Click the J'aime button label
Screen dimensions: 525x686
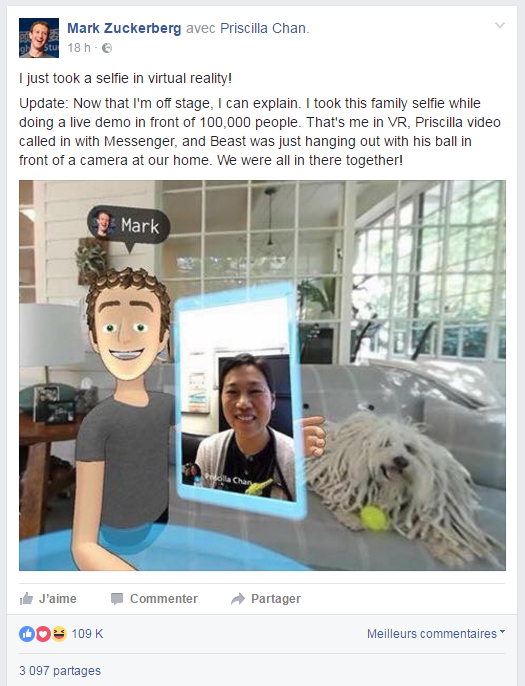point(58,598)
